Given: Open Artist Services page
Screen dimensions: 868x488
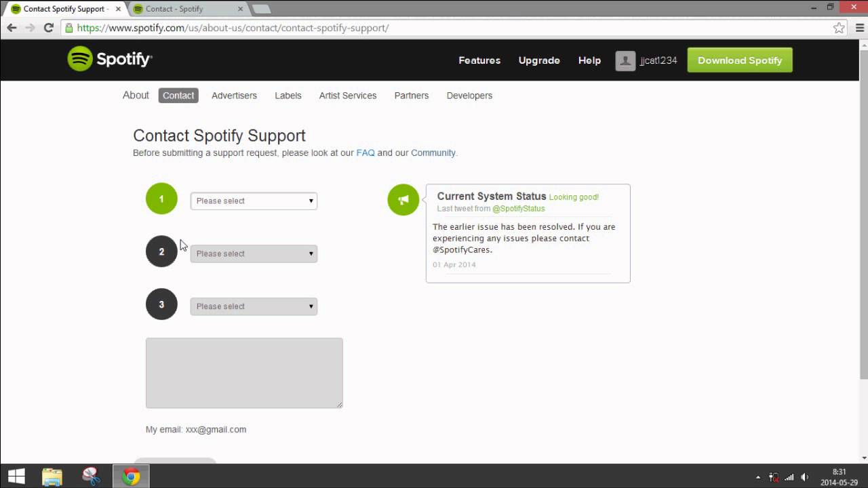Looking at the screenshot, I should (x=348, y=96).
